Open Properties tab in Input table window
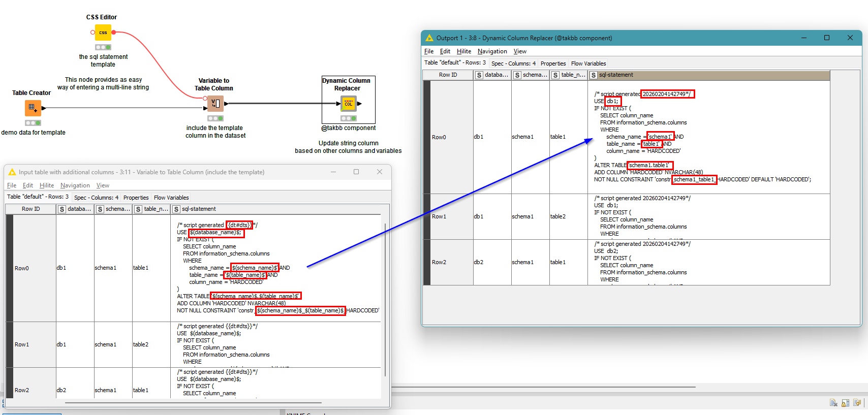Screen dimensions: 868x415 (136, 198)
